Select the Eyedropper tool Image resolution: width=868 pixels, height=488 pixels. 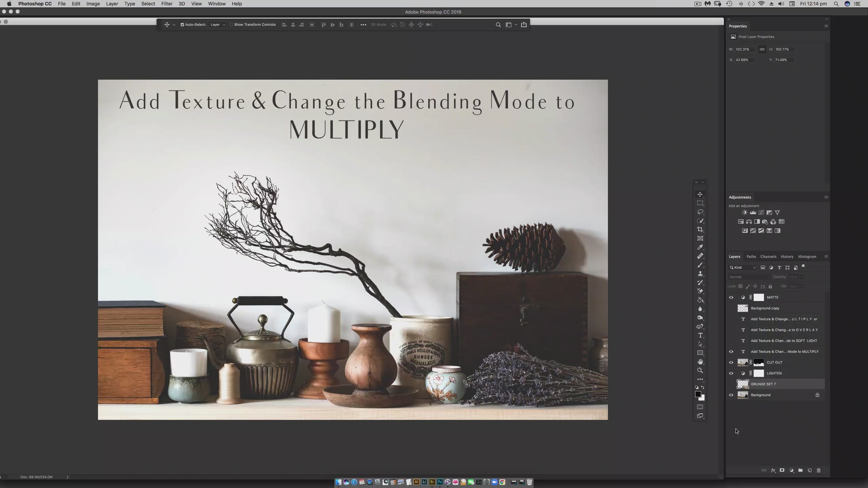click(x=700, y=247)
